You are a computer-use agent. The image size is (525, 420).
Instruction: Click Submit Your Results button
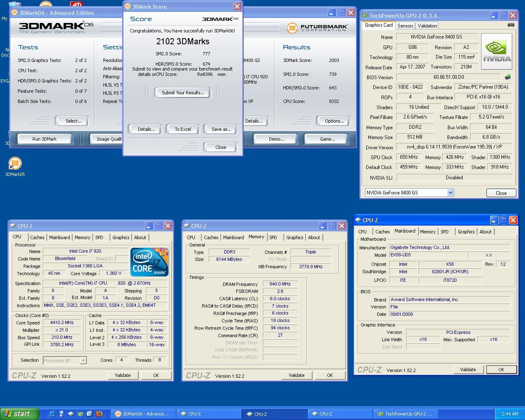[183, 93]
